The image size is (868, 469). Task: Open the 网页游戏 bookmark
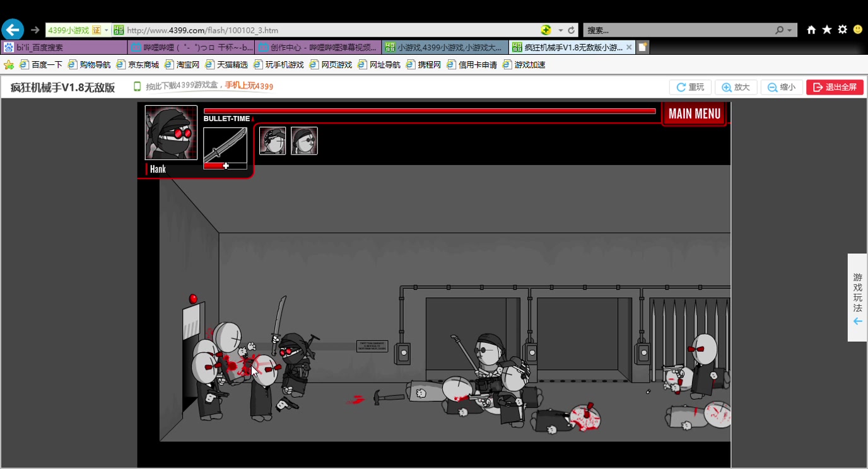click(331, 64)
